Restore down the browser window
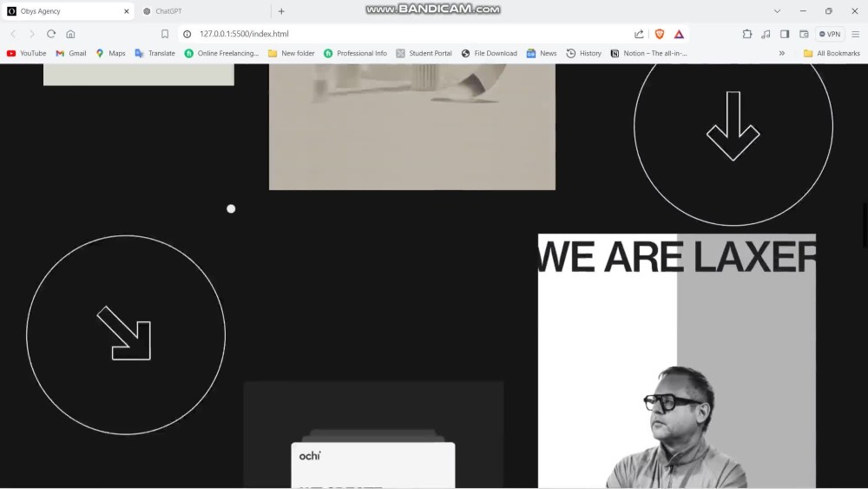This screenshot has height=489, width=868. click(x=829, y=11)
